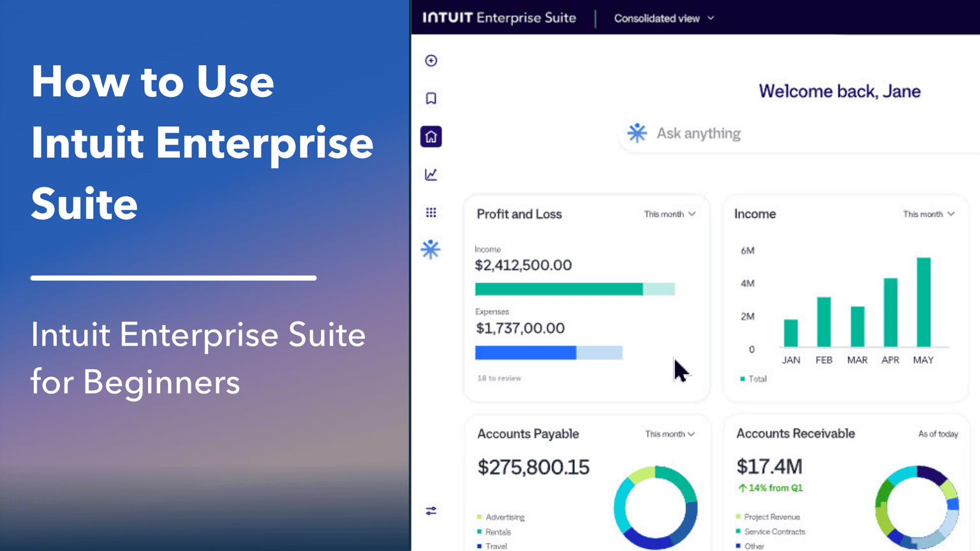Screen dimensions: 980x551
Task: Open the bookmarks icon in sidebar
Action: 431,98
